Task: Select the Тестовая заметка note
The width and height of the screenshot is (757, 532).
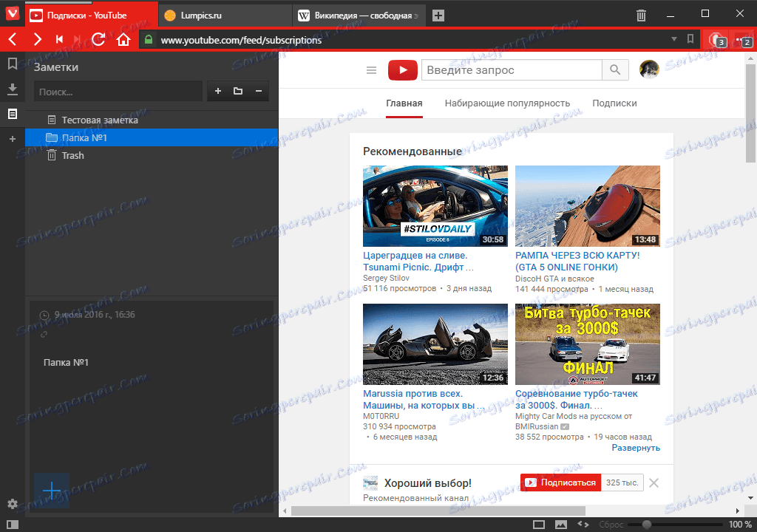Action: (x=100, y=120)
